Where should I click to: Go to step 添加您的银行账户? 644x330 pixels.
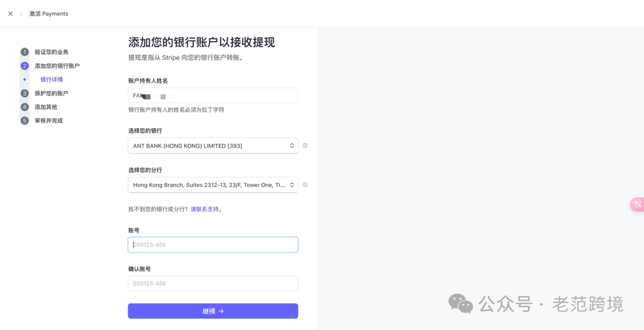pyautogui.click(x=57, y=66)
